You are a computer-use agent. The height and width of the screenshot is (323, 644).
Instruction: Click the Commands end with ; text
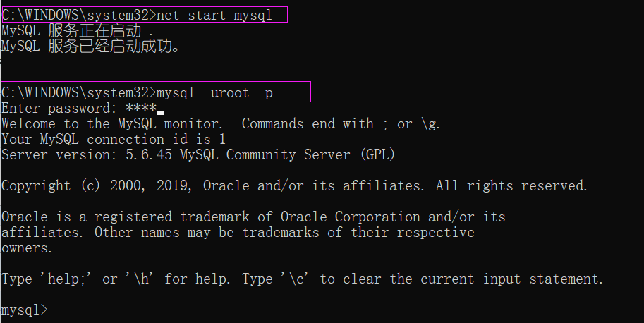point(315,124)
